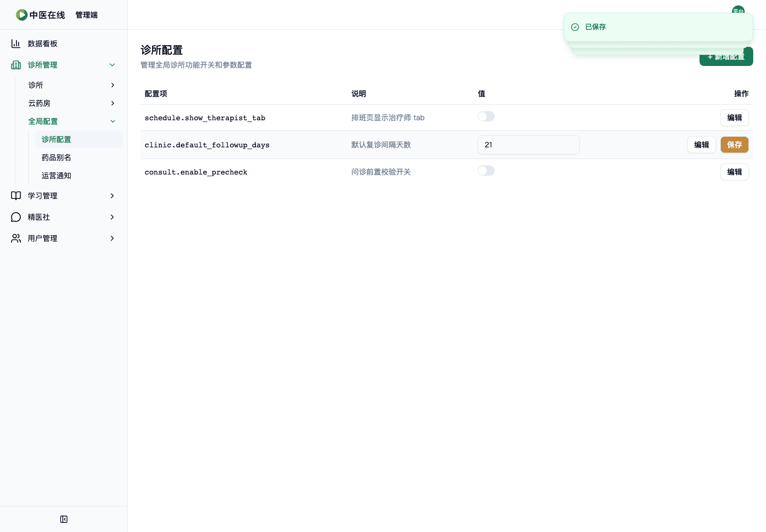Click the 学习管理 book icon
The image size is (766, 532).
[x=16, y=196]
